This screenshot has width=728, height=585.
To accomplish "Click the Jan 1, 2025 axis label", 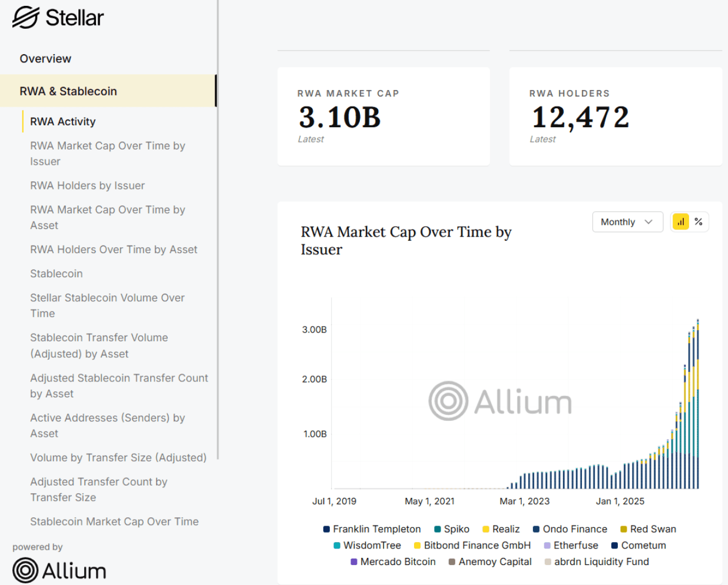I will 620,501.
